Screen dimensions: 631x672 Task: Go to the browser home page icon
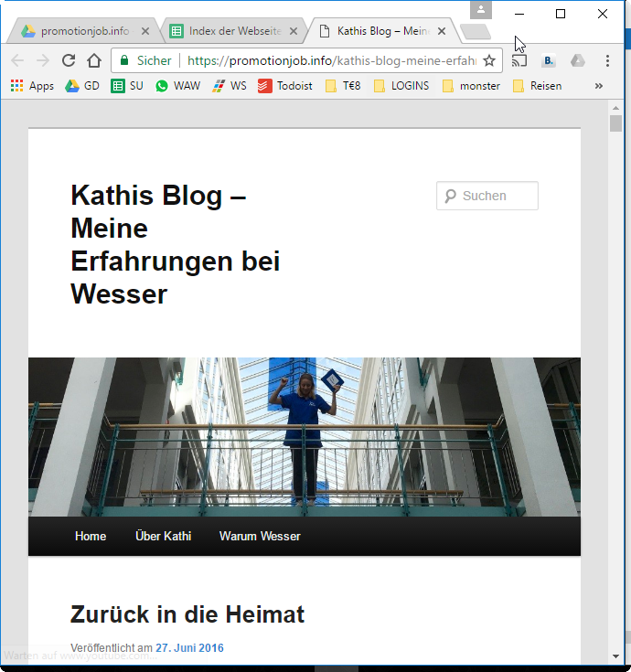coord(94,61)
